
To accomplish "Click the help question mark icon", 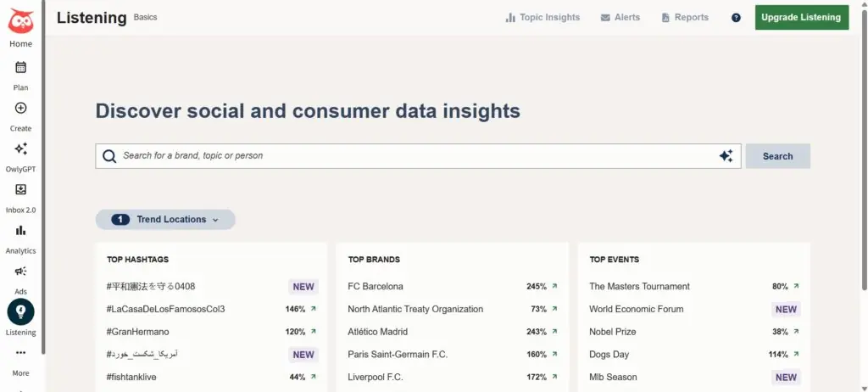I will coord(736,18).
